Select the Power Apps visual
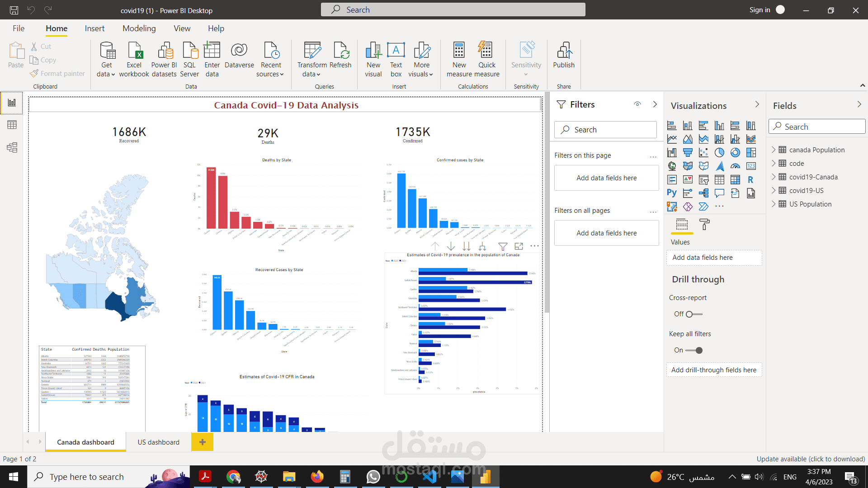The image size is (868, 488). pyautogui.click(x=688, y=207)
